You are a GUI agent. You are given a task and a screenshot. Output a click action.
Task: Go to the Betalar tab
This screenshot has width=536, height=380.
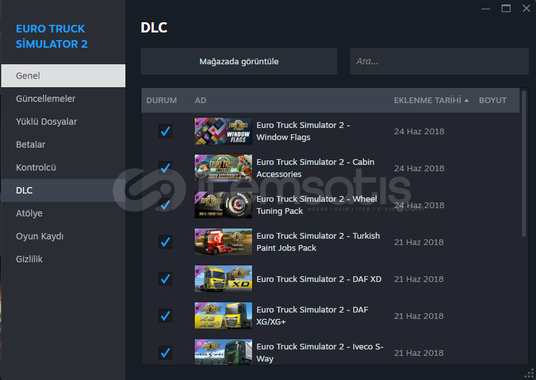tap(63, 145)
